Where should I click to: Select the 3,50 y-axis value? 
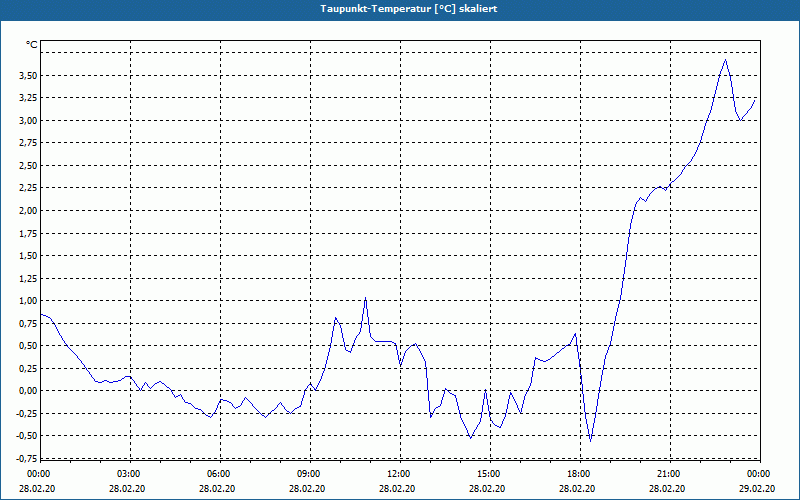(x=28, y=76)
